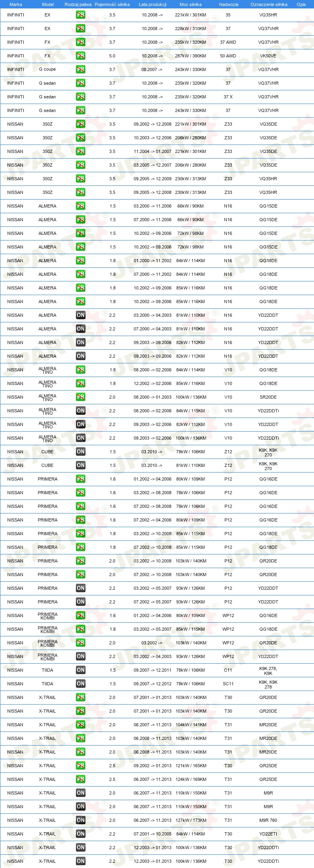Image resolution: width=314 pixels, height=868 pixels.
Task: Click petrol icon in 350Z 09.2005 -> 12.2009 row
Action: (x=81, y=179)
